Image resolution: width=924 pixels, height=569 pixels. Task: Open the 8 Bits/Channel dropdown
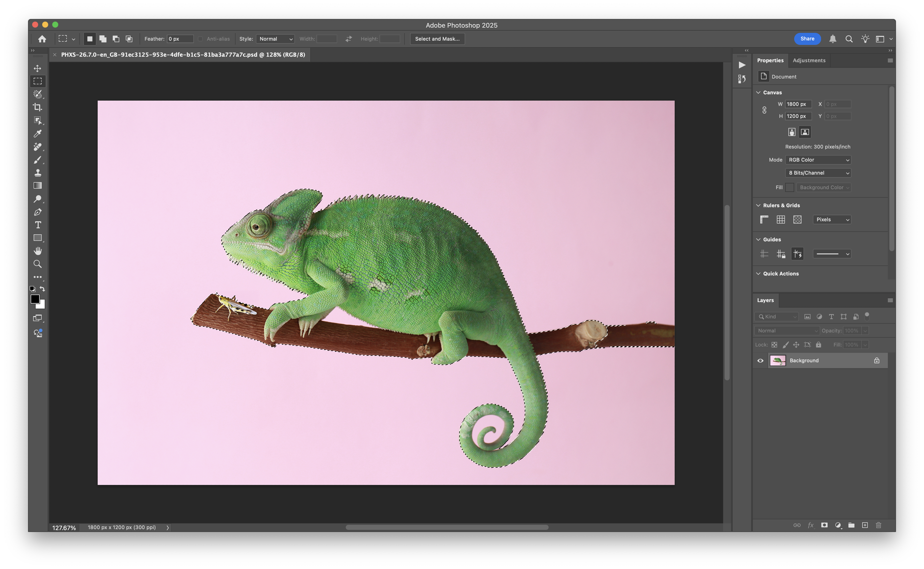coord(818,173)
